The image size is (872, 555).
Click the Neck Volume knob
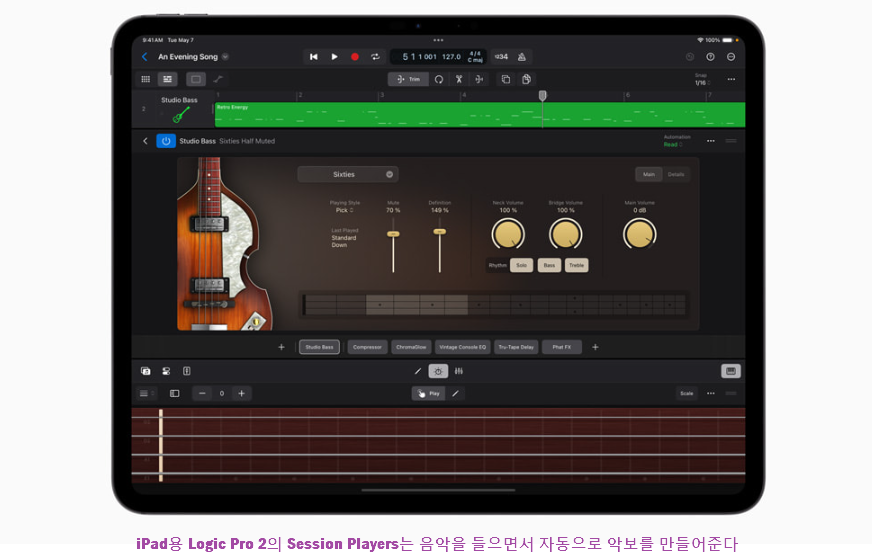pyautogui.click(x=508, y=234)
